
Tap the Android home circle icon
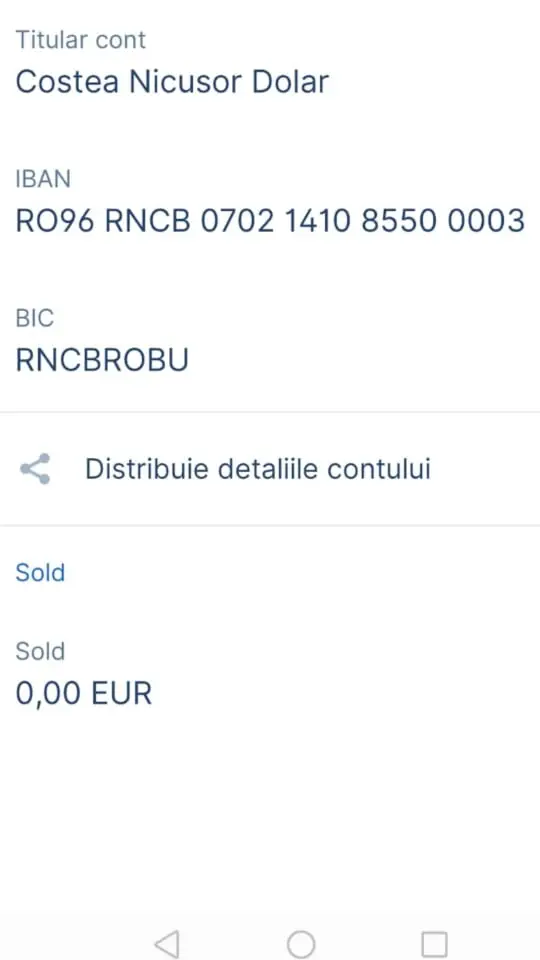301,943
